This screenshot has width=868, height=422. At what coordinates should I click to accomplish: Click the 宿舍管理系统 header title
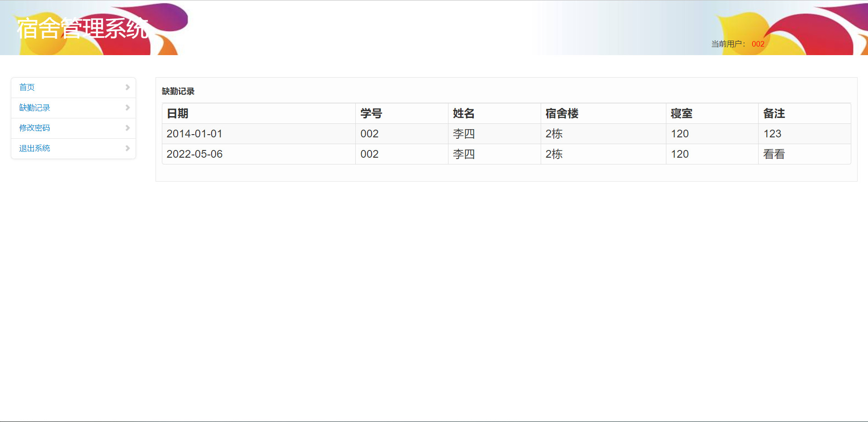click(x=82, y=27)
